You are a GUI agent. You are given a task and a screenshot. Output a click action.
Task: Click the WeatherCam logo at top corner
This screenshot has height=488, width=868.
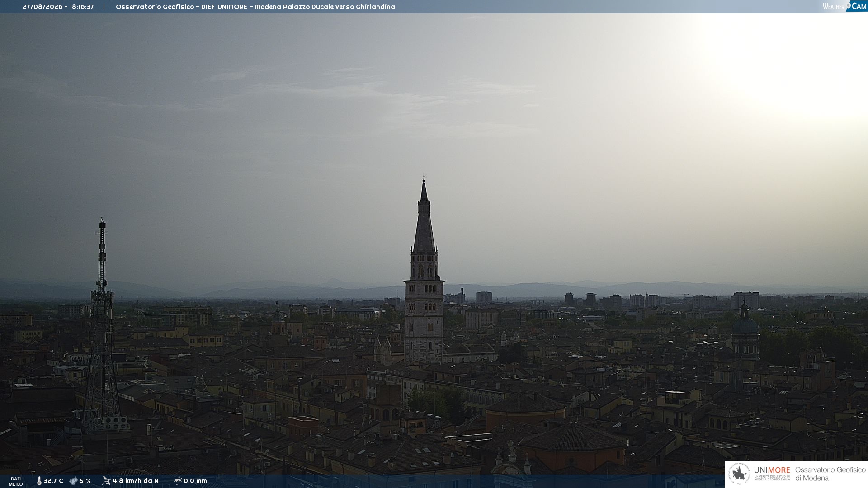(x=844, y=6)
